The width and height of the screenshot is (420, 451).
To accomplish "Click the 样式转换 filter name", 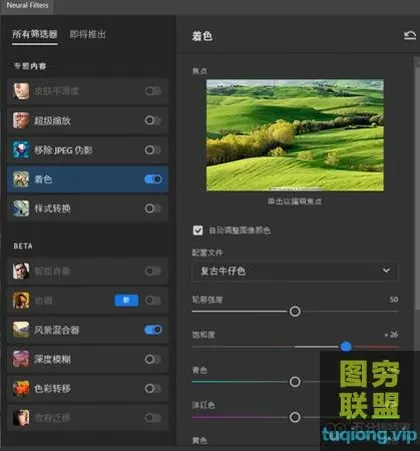I will (x=53, y=209).
